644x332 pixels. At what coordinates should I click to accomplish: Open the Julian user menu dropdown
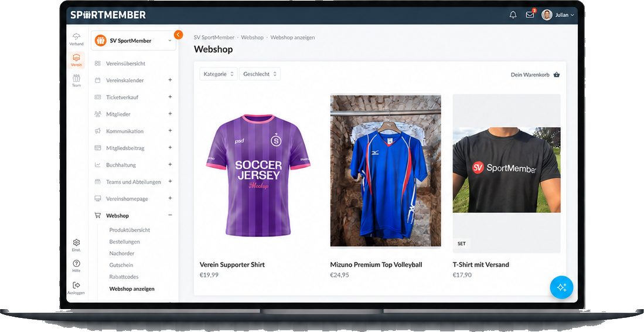click(564, 15)
